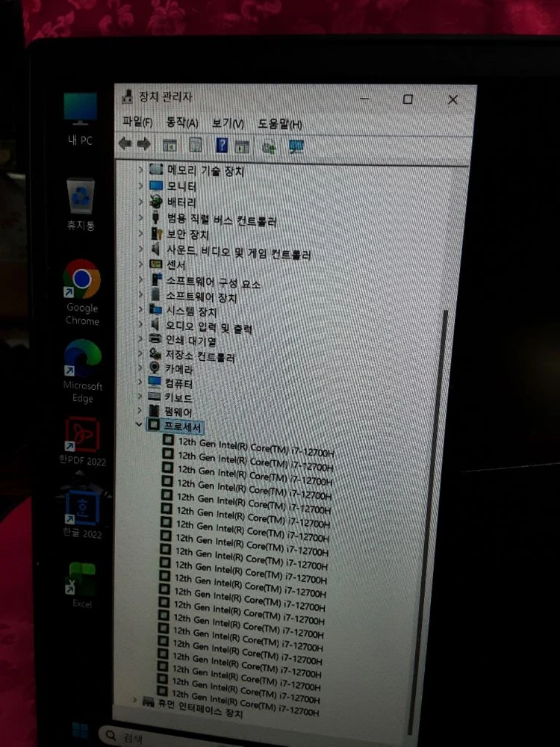Screen dimensions: 560x747
Task: Launch Microsoft Edge from the desktop
Action: pos(83,371)
